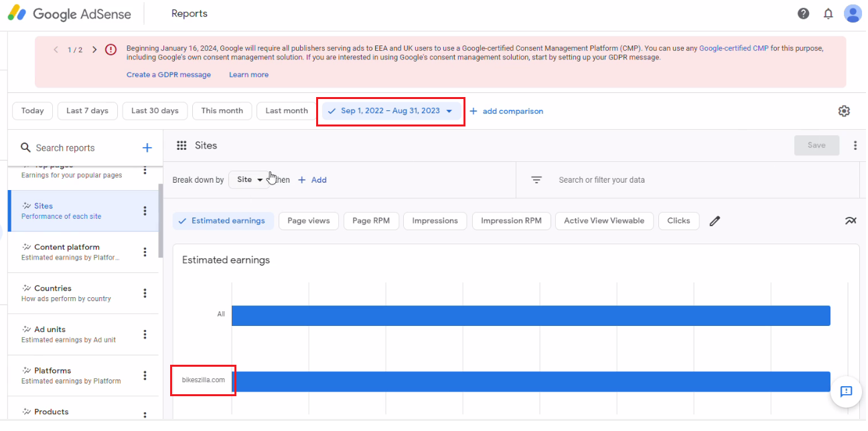The width and height of the screenshot is (868, 431).
Task: Open the more options menu for Sites report
Action: coord(145,211)
